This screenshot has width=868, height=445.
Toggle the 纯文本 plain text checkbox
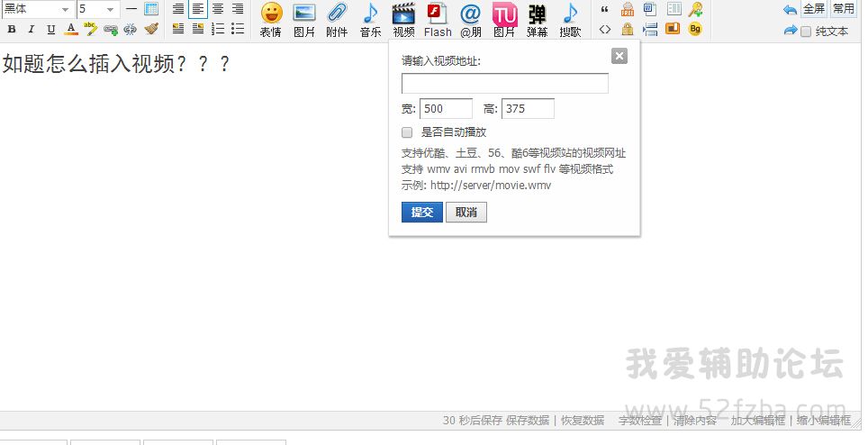806,32
